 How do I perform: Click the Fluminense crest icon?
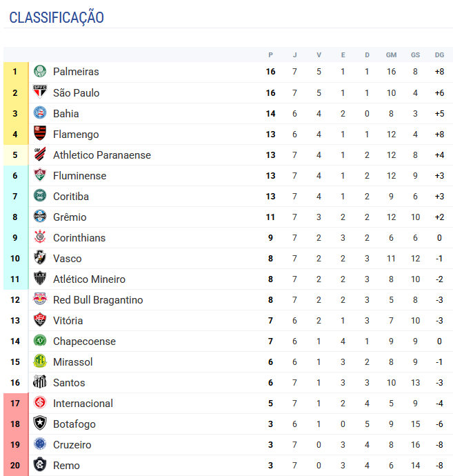pos(40,175)
